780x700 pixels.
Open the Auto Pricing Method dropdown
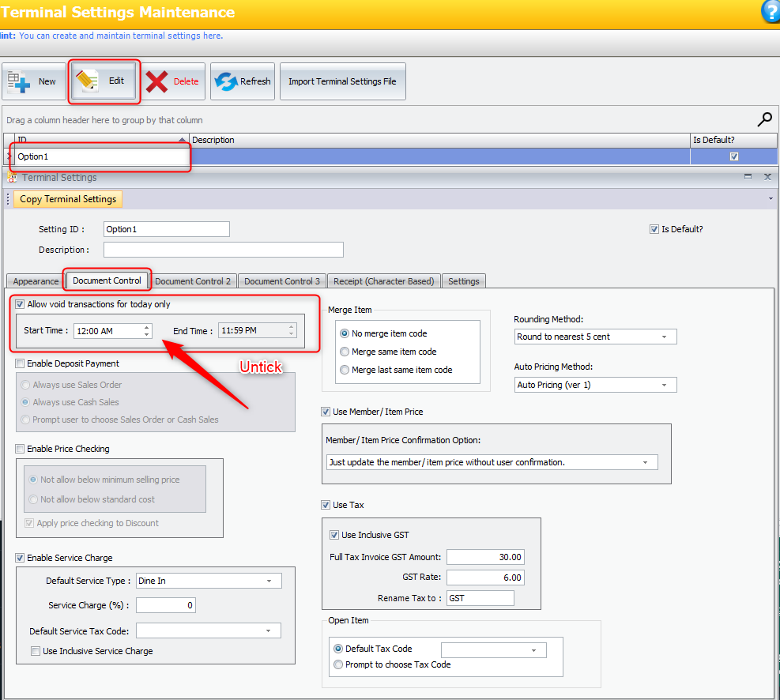(x=664, y=385)
